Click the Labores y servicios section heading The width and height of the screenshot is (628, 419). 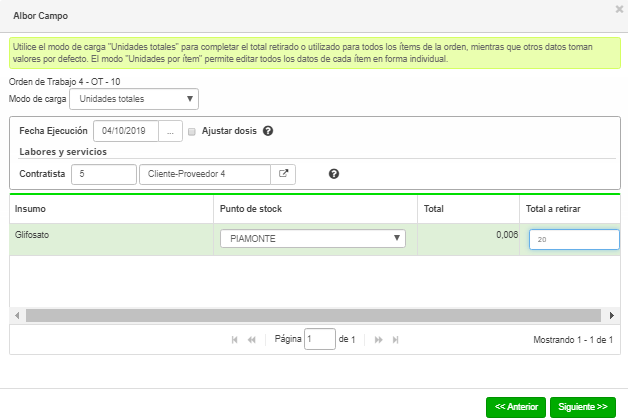coord(63,152)
